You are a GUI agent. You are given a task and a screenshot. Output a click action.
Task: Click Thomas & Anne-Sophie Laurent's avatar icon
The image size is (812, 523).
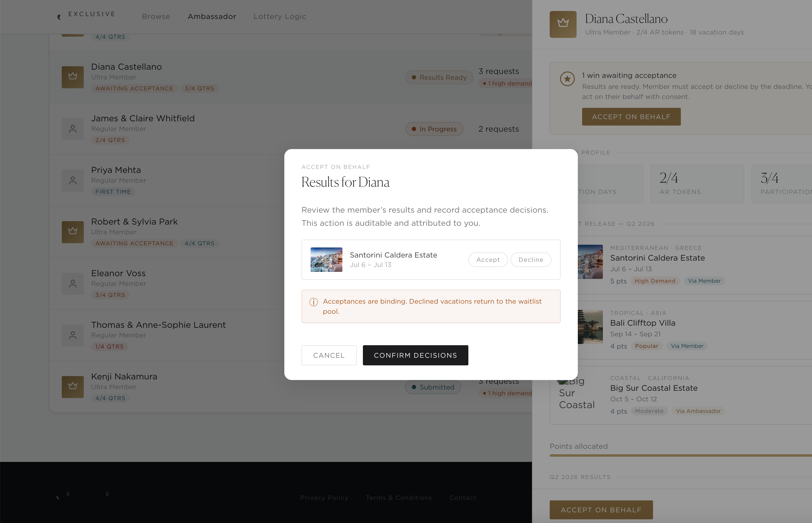click(x=73, y=335)
